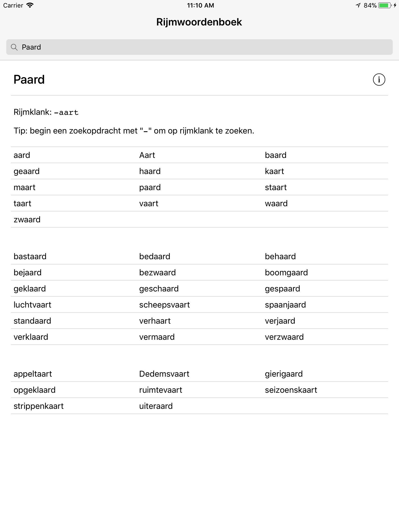Viewport: 399px width, 532px height.
Task: Tap the word 'taart' in the list
Action: click(x=22, y=204)
